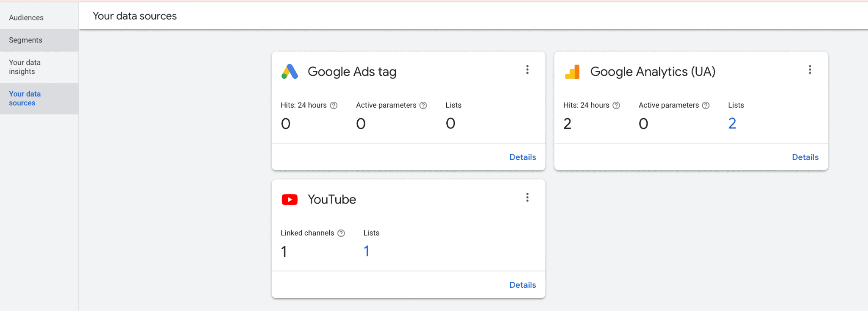Open Your data insights in sidebar

click(x=39, y=67)
